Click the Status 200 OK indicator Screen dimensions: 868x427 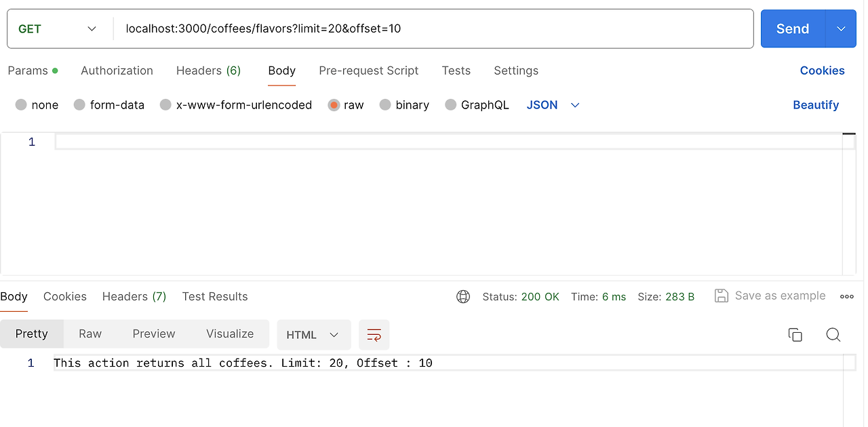click(521, 297)
